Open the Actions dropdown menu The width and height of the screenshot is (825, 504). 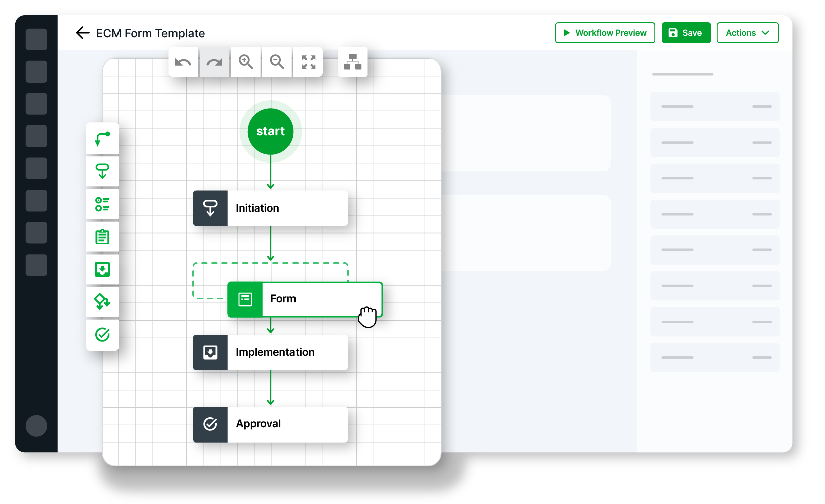tap(747, 33)
